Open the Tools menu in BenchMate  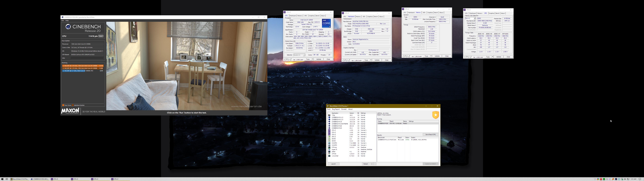[x=329, y=109]
